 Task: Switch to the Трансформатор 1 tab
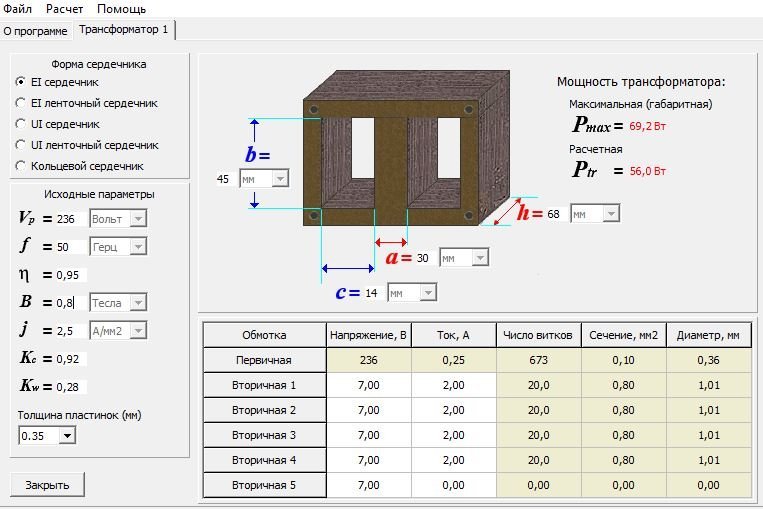point(124,29)
